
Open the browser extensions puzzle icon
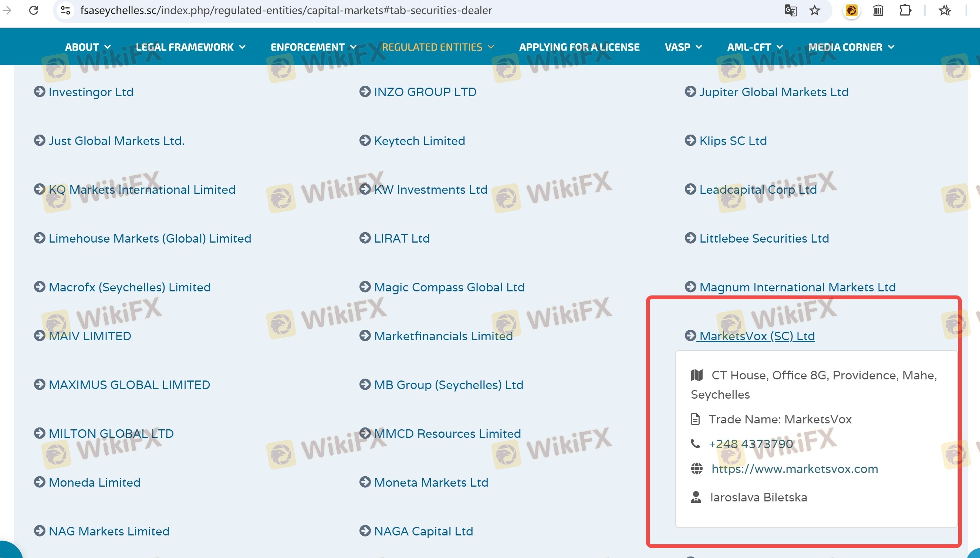coord(905,10)
